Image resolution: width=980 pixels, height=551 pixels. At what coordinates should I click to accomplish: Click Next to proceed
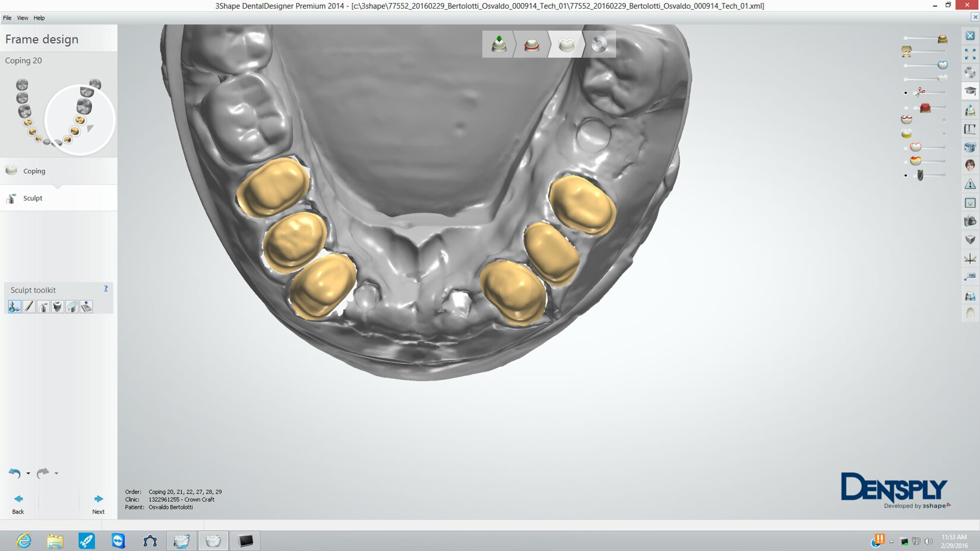click(98, 503)
